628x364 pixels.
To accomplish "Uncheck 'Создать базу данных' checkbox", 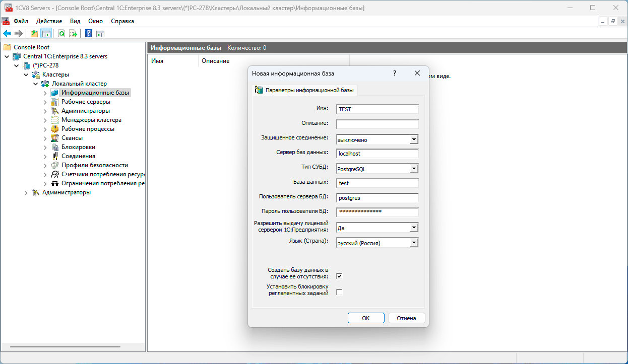I will click(339, 276).
